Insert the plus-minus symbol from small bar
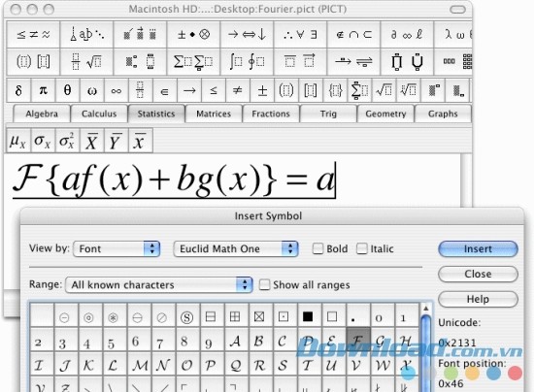This screenshot has height=392, width=534. (262, 90)
